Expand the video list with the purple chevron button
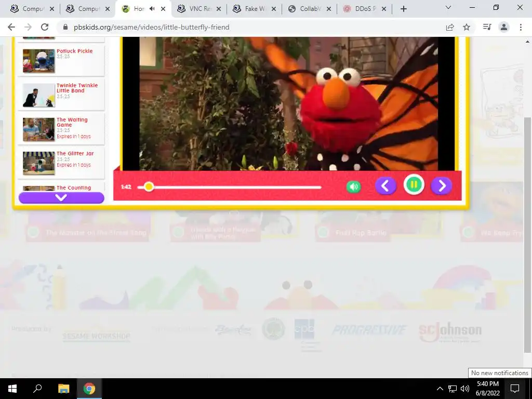The image size is (532, 399). (x=61, y=198)
